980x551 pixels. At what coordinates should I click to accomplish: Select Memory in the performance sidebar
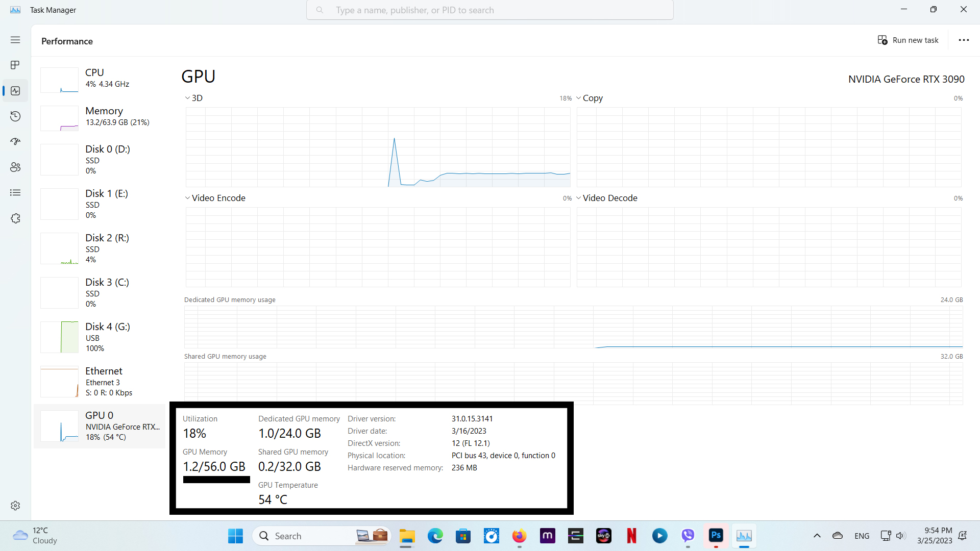pos(102,116)
